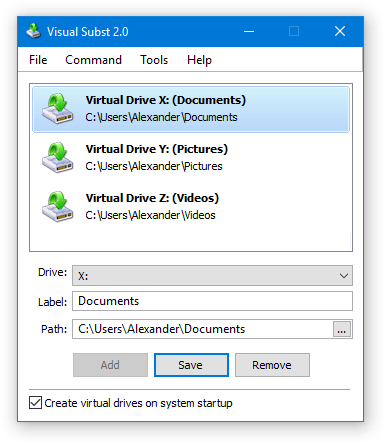Select Virtual Drive X: (Documents) entry
Image resolution: width=384 pixels, height=444 pixels.
191,109
